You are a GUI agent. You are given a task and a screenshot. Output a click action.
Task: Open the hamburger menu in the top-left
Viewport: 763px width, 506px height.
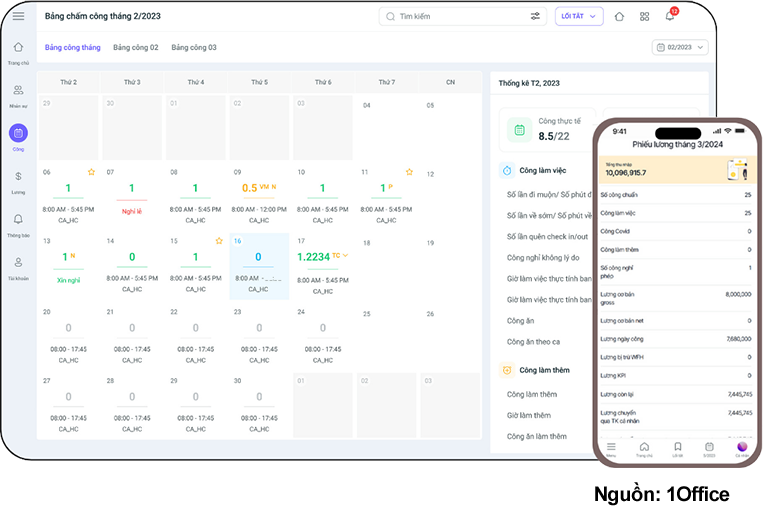point(18,16)
